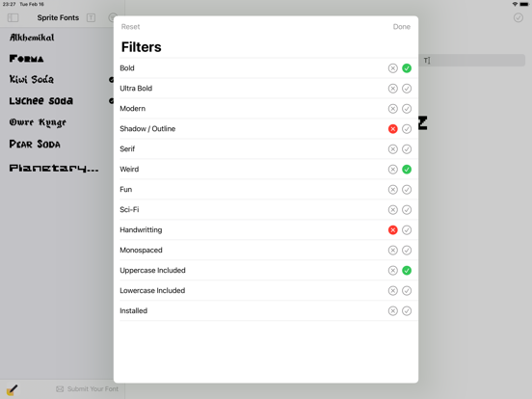Reset all filters
532x399 pixels.
(130, 27)
